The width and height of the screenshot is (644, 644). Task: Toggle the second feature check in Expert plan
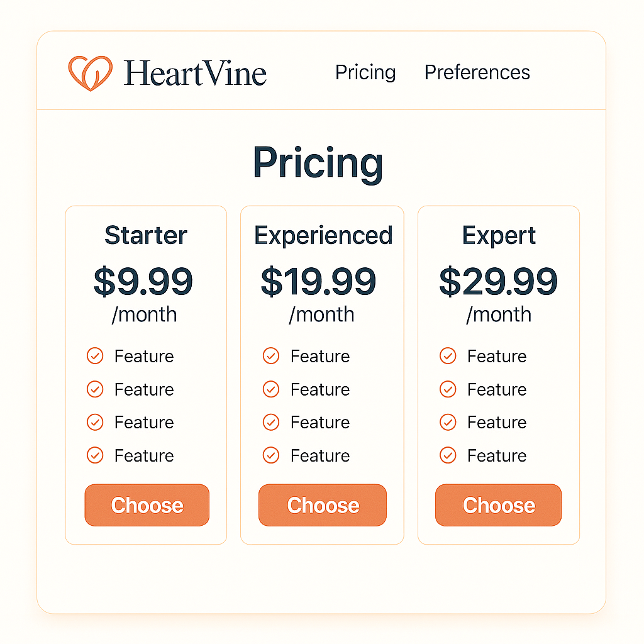pos(448,389)
